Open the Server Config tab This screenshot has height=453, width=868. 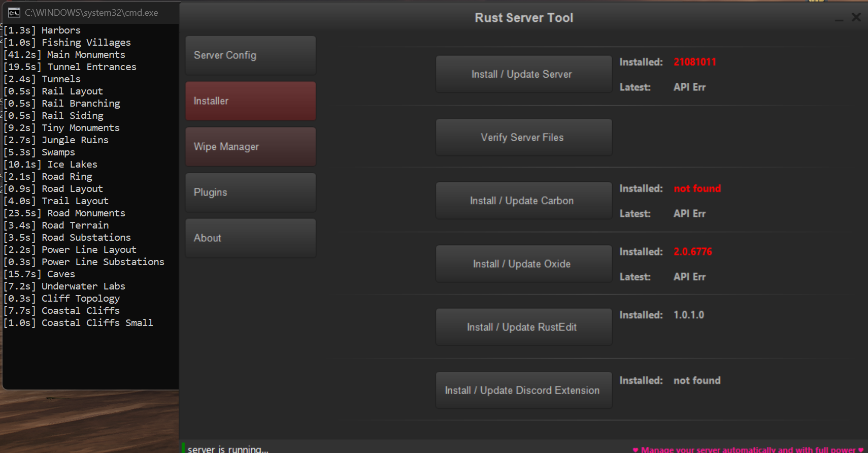(250, 55)
